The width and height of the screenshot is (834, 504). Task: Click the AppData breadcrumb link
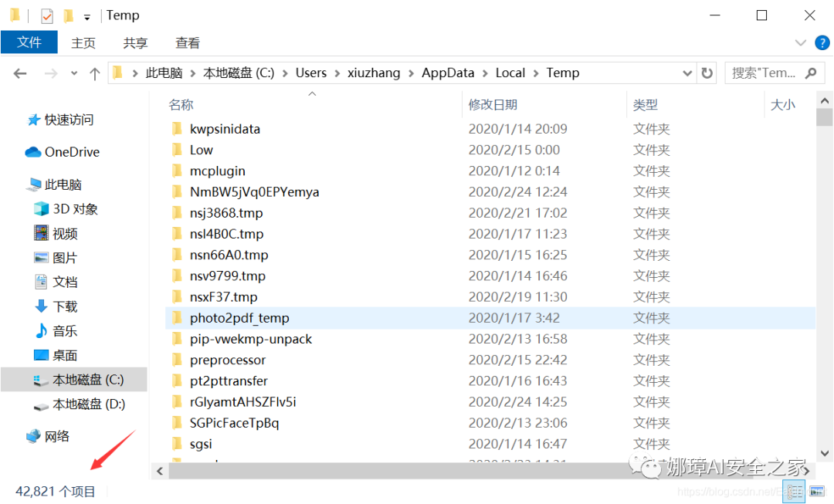tap(448, 72)
